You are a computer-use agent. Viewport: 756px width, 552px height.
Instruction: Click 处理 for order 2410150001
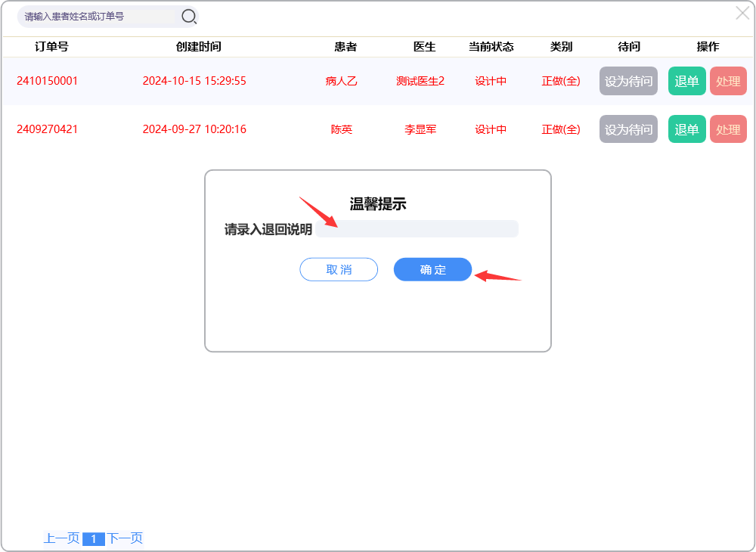[x=728, y=81]
